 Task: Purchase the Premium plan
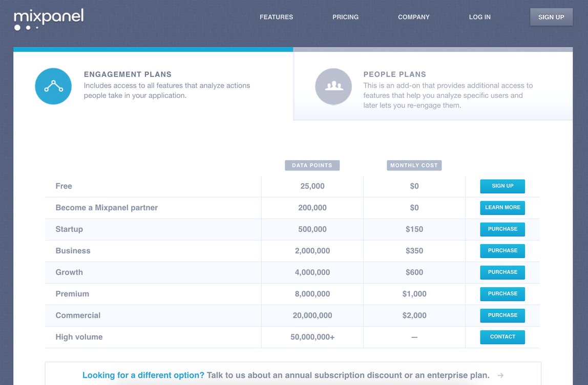502,293
